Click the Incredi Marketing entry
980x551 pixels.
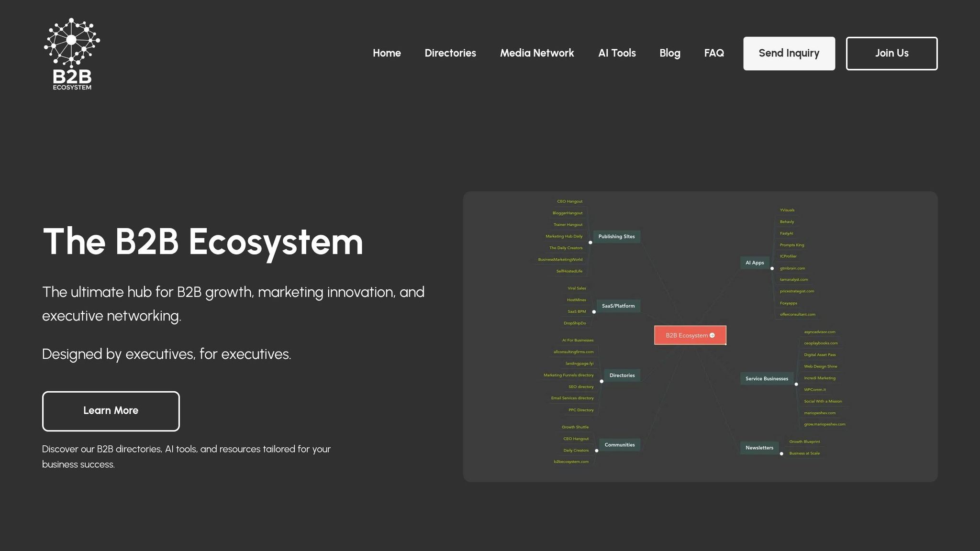(x=820, y=378)
